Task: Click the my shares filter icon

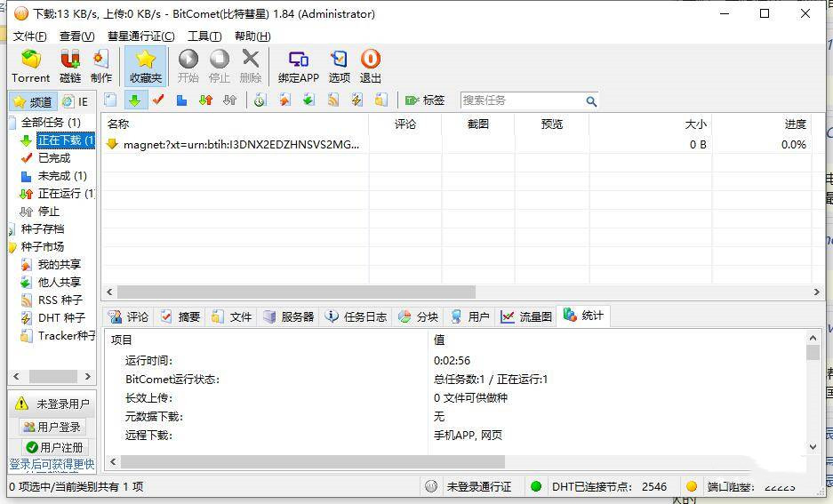Action: [285, 100]
